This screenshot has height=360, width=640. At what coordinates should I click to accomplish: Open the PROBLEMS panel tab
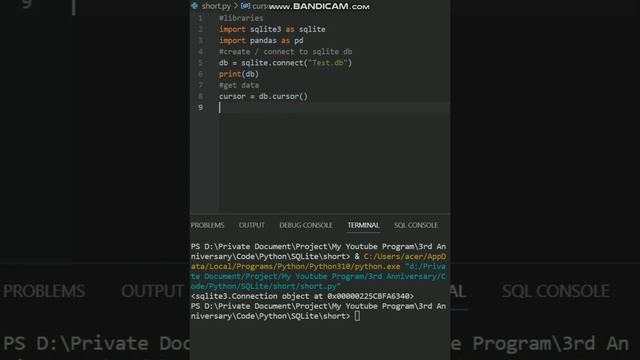pyautogui.click(x=207, y=225)
